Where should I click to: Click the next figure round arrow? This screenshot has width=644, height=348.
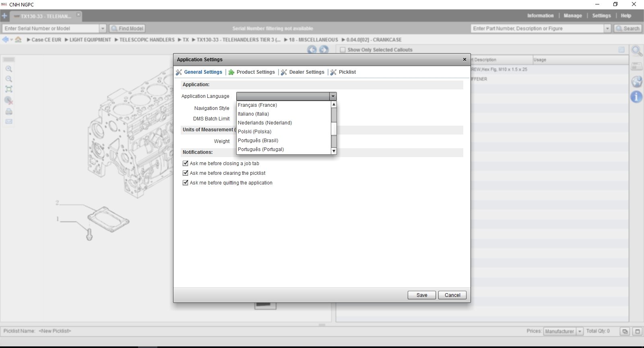tap(324, 50)
